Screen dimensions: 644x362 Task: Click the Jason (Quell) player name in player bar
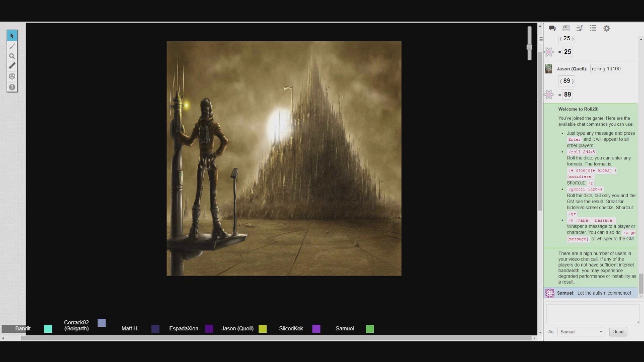[x=237, y=329]
